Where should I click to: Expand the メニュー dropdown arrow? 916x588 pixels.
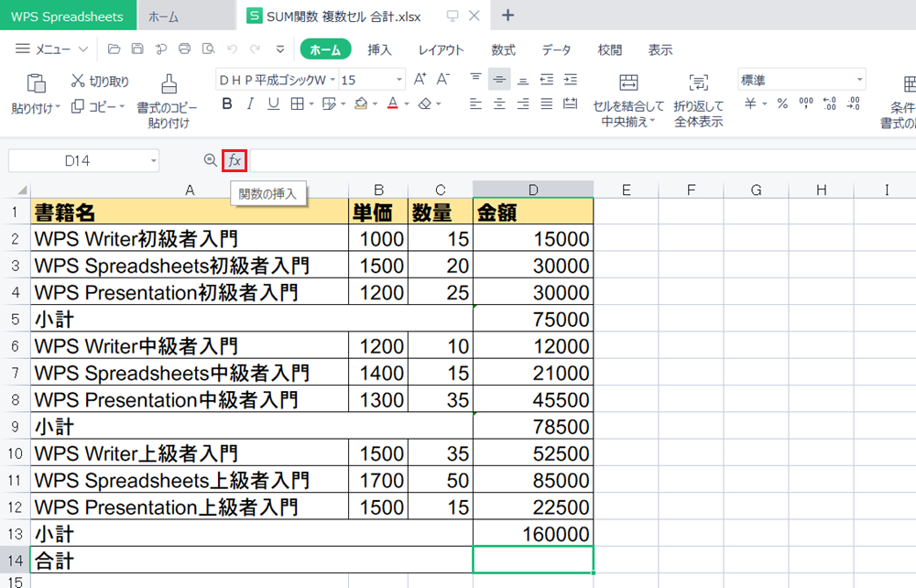(x=83, y=49)
